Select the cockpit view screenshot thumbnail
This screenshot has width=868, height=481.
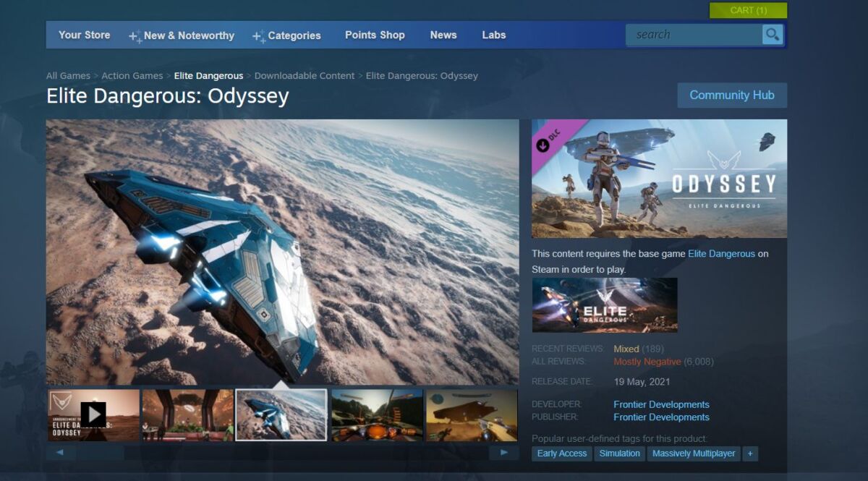point(377,414)
